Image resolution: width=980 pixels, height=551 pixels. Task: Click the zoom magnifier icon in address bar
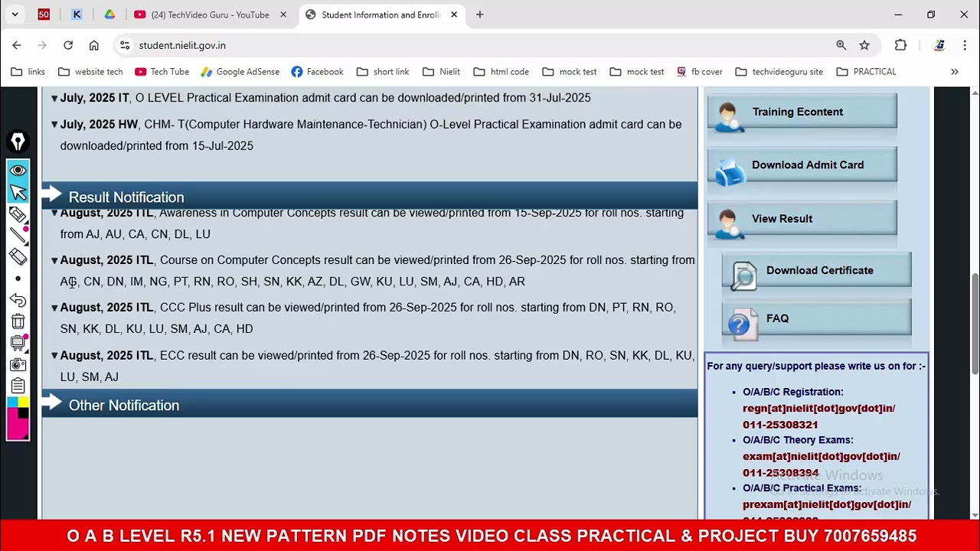pyautogui.click(x=841, y=45)
